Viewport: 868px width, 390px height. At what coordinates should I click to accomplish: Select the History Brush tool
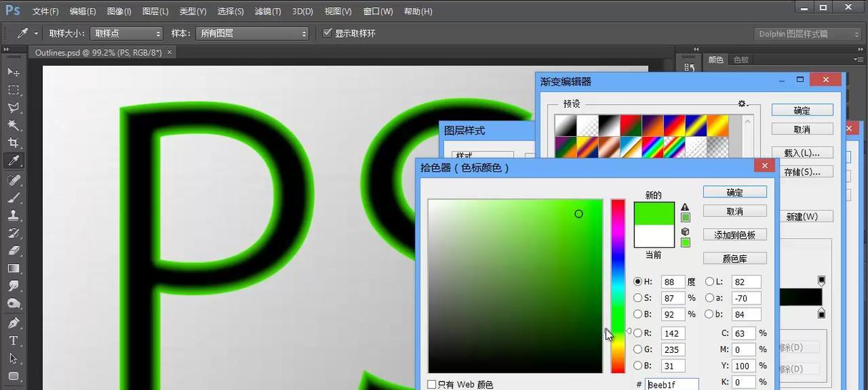click(x=14, y=233)
